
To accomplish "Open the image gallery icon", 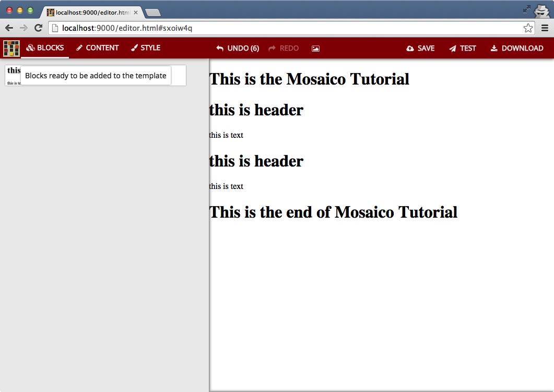I will point(315,49).
